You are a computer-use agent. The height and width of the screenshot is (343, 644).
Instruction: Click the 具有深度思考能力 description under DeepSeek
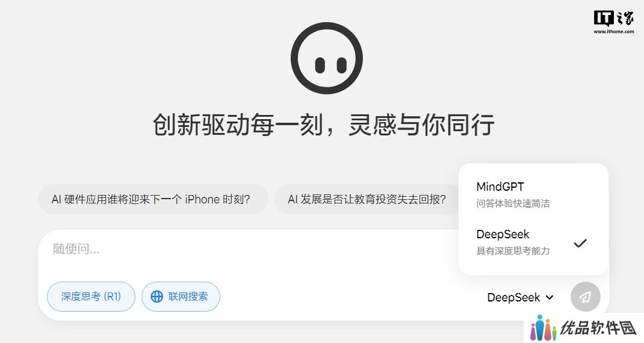[513, 251]
